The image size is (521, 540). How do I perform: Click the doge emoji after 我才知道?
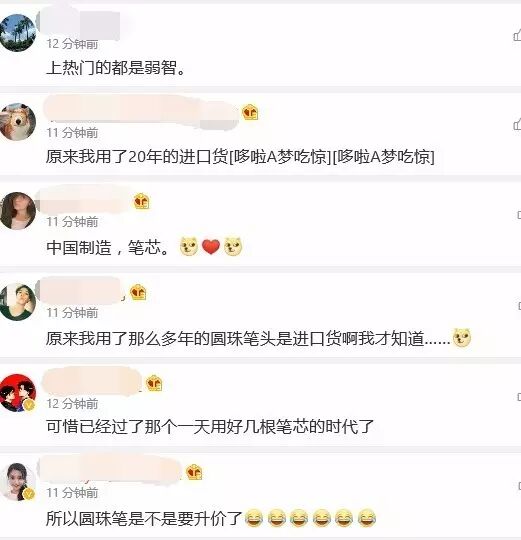462,338
